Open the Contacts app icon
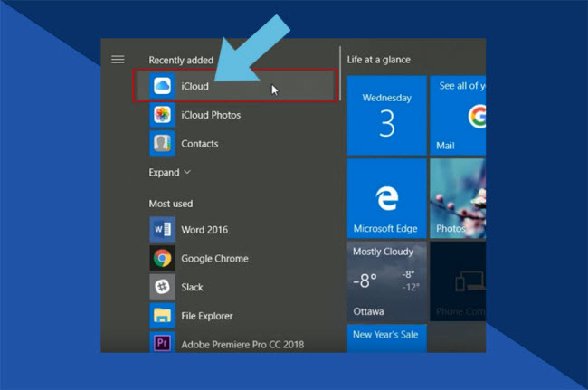 click(x=162, y=143)
